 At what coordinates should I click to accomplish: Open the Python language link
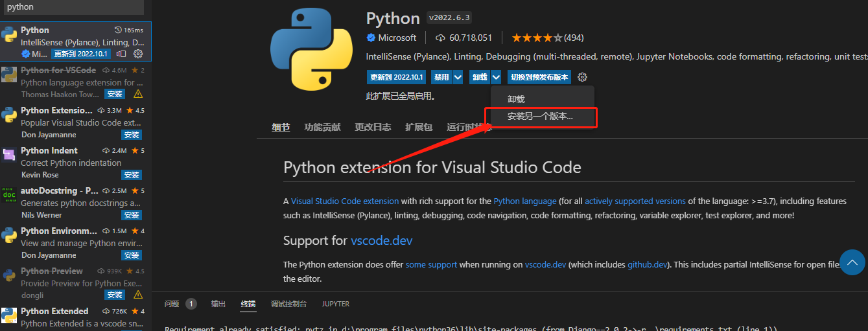tap(525, 201)
